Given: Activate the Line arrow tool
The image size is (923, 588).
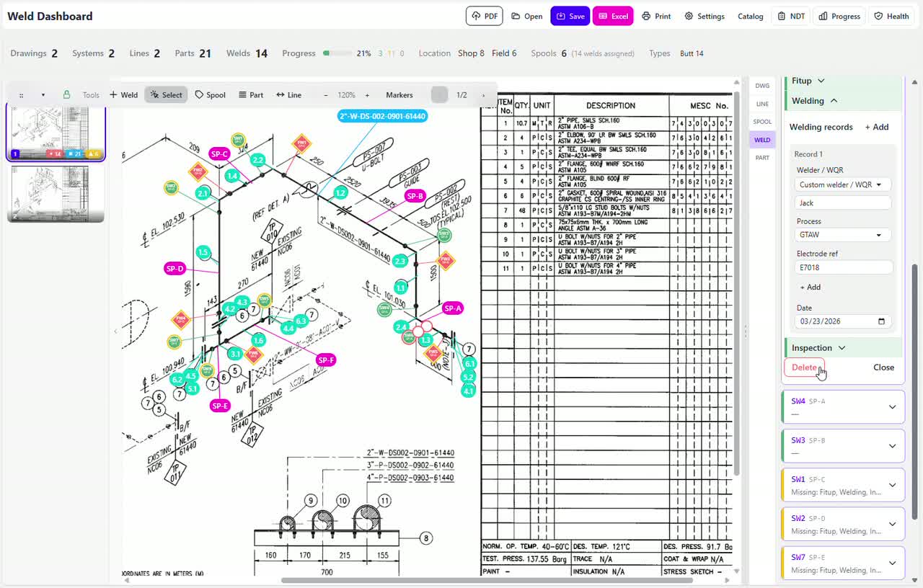Looking at the screenshot, I should 288,94.
